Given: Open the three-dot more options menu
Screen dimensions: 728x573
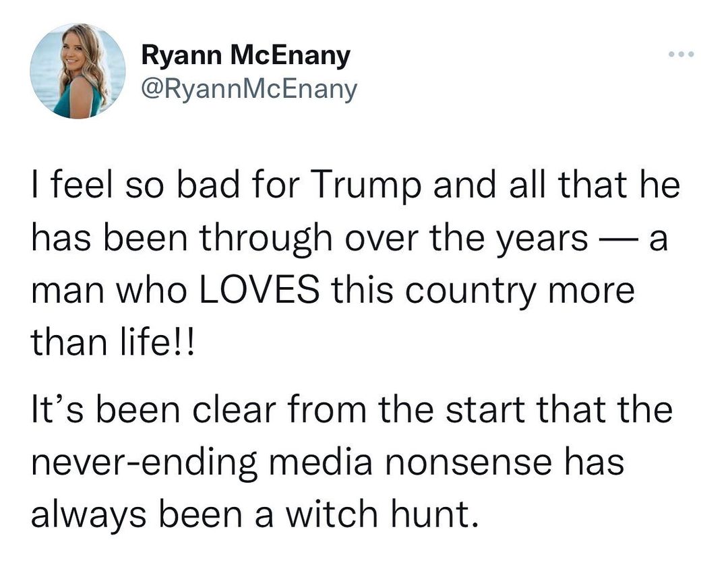Looking at the screenshot, I should click(679, 53).
